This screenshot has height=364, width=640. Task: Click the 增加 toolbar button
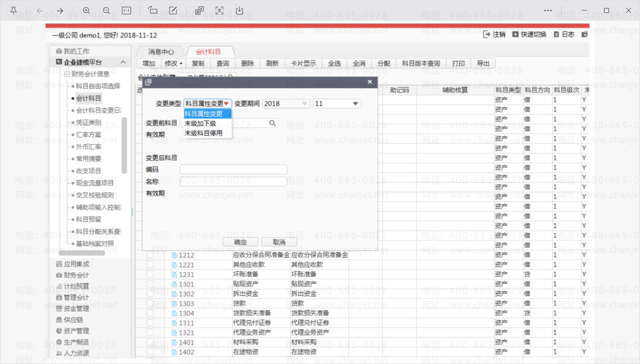coord(148,63)
